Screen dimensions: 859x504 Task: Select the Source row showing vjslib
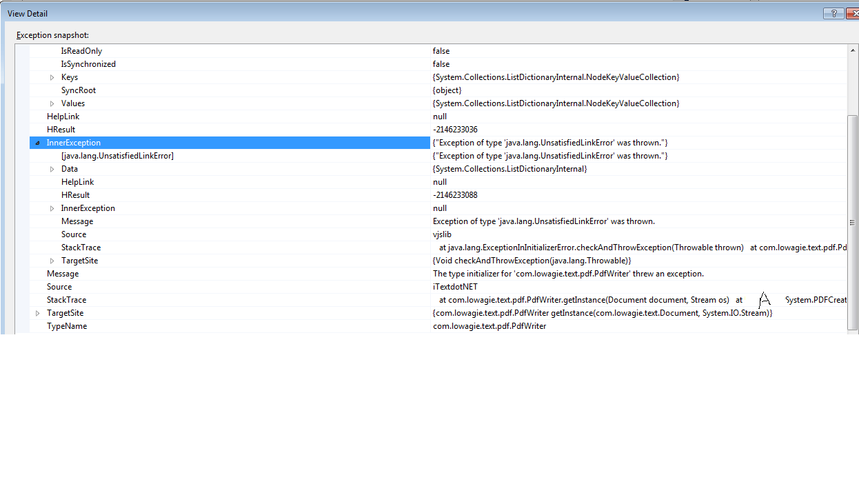coord(74,234)
